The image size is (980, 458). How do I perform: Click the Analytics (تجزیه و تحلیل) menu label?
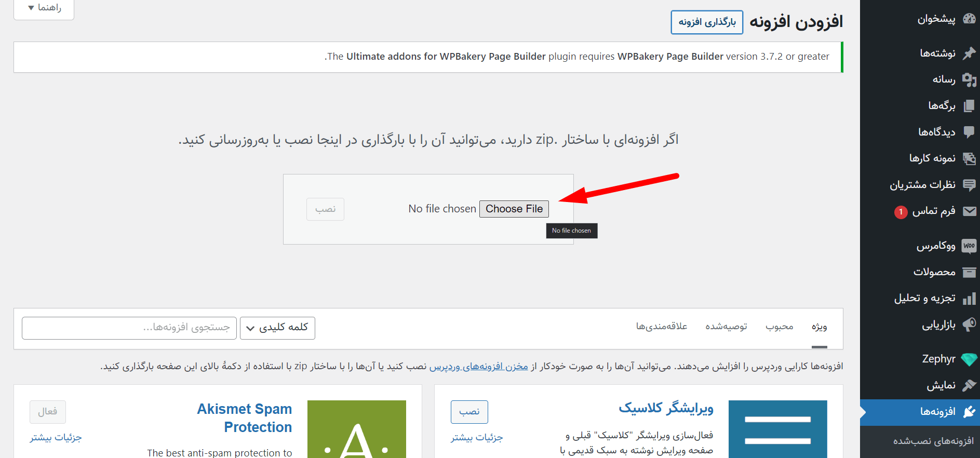click(x=924, y=299)
